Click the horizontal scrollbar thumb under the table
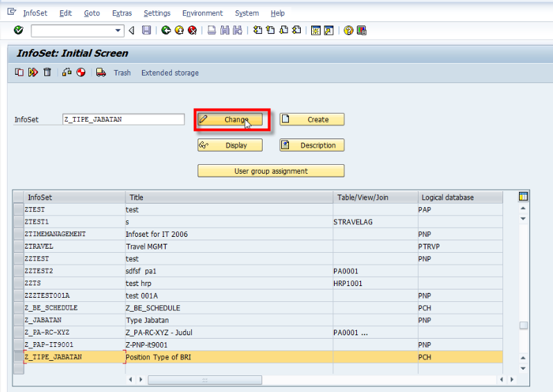 (204, 380)
